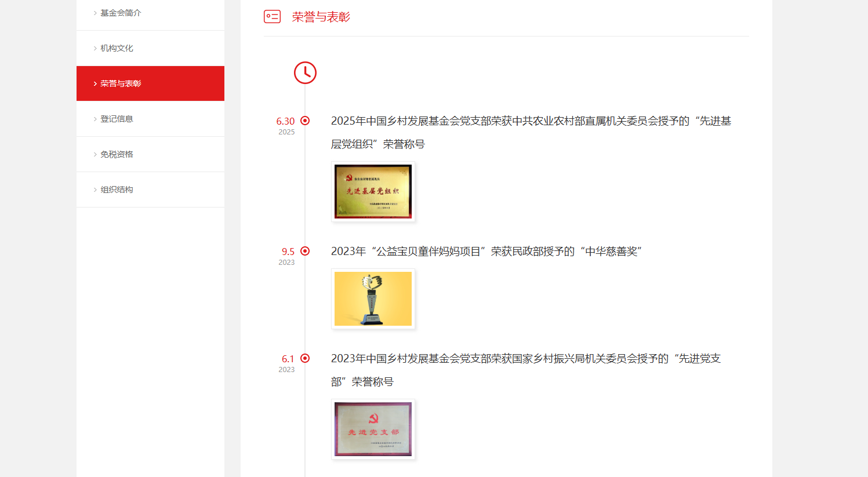Navigate to 组织结构 sidebar entry

point(117,190)
